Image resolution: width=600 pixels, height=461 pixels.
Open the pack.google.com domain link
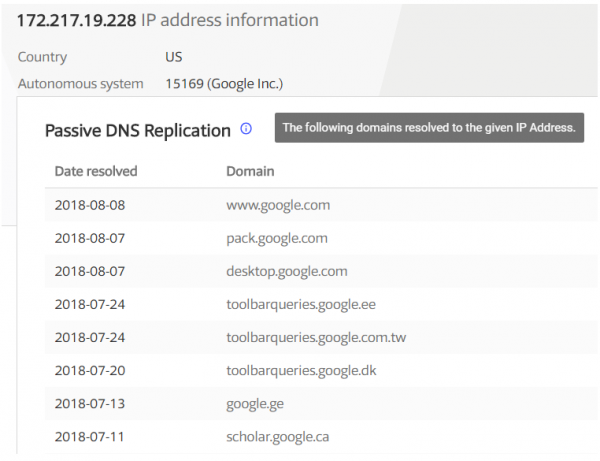click(x=277, y=239)
